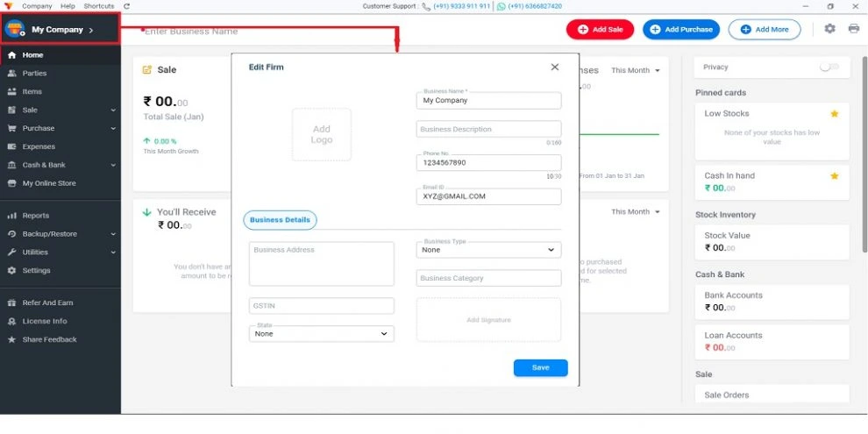Open the Company menu
Viewport: 868px width, 434px height.
tap(37, 6)
